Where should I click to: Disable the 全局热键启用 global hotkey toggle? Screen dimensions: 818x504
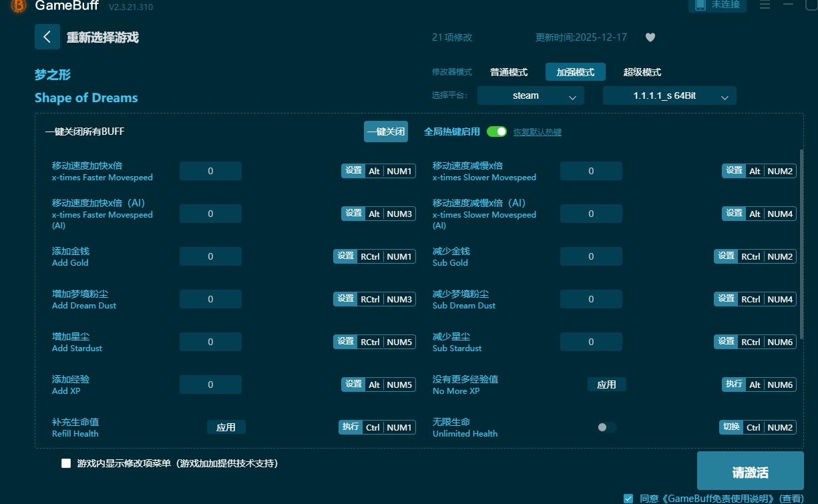[497, 132]
